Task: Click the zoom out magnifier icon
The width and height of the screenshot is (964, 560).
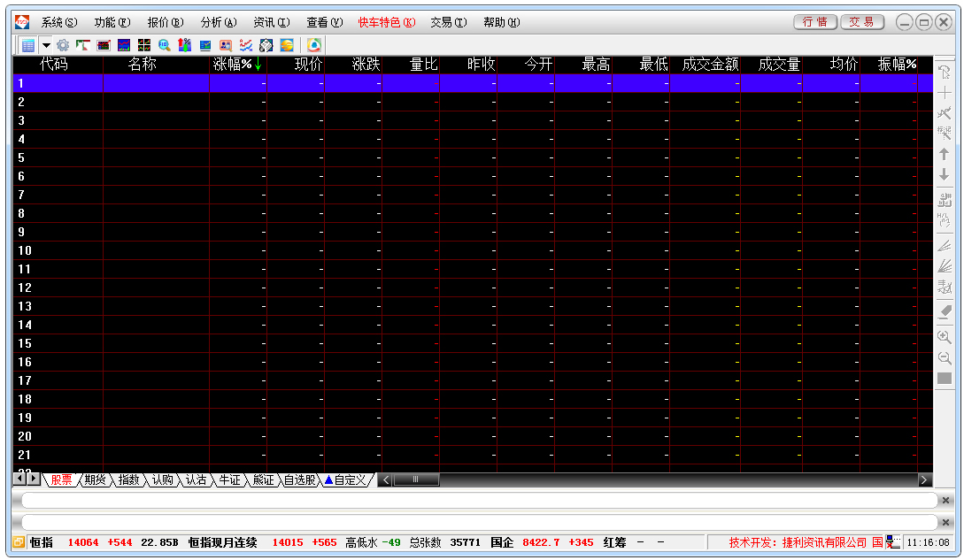Action: [x=945, y=358]
